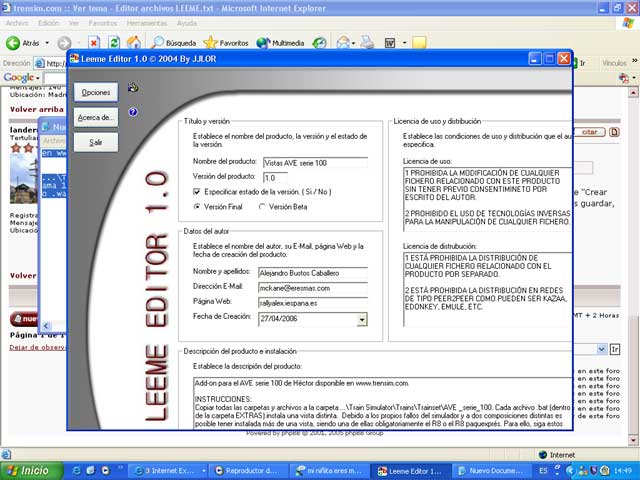The image size is (640, 480).
Task: Click the printer icon beside Opciones
Action: [x=133, y=87]
